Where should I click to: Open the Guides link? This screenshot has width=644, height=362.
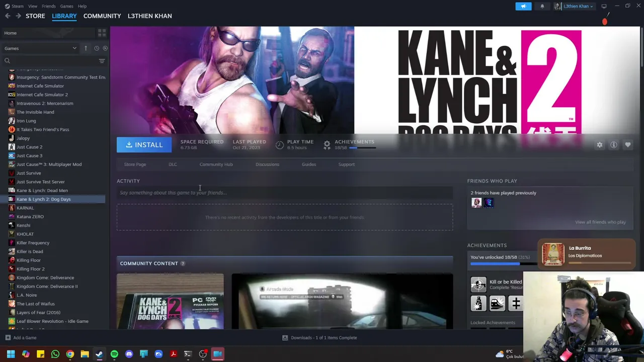[309, 164]
